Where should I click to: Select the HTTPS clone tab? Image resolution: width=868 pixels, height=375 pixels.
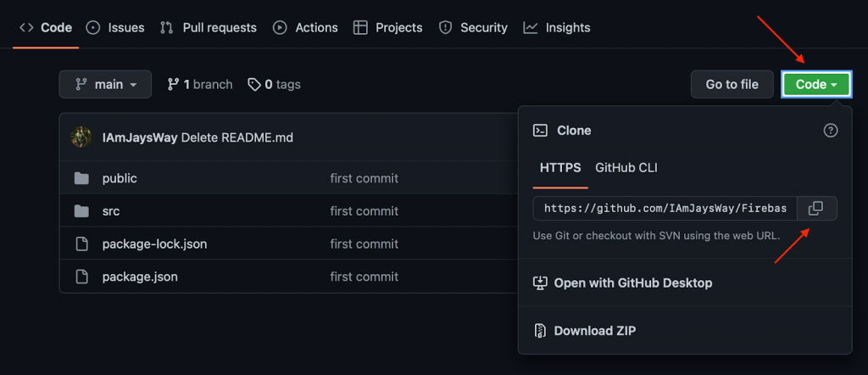point(560,168)
